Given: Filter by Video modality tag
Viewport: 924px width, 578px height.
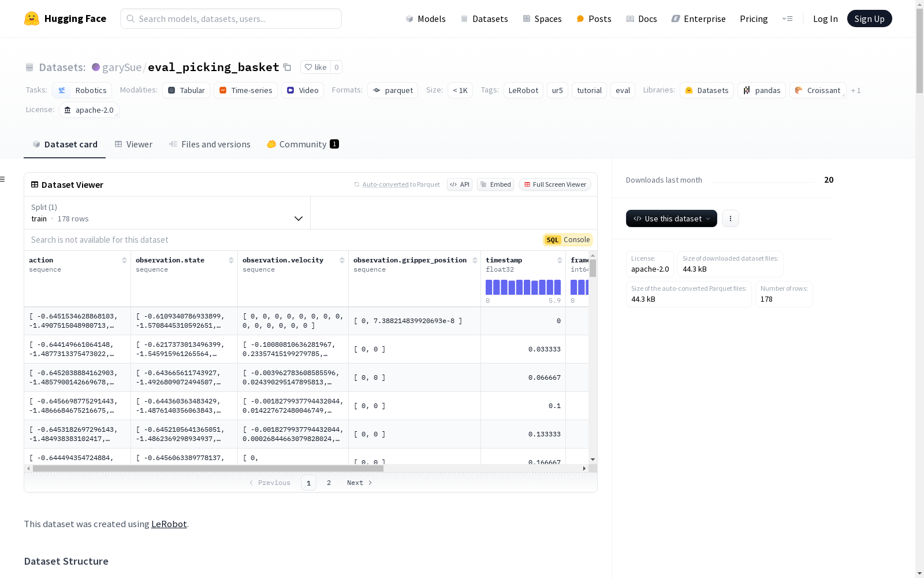Looking at the screenshot, I should (x=303, y=90).
